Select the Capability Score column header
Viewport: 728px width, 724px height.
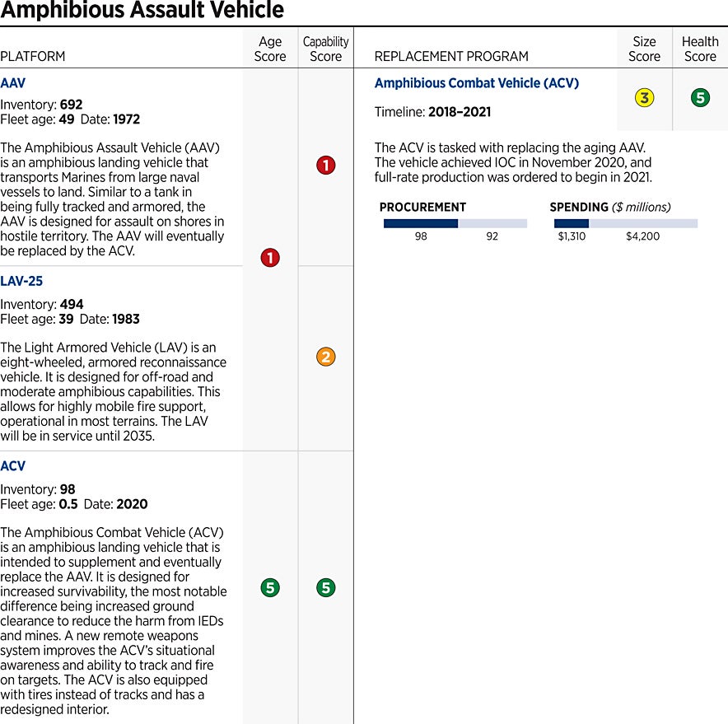325,49
